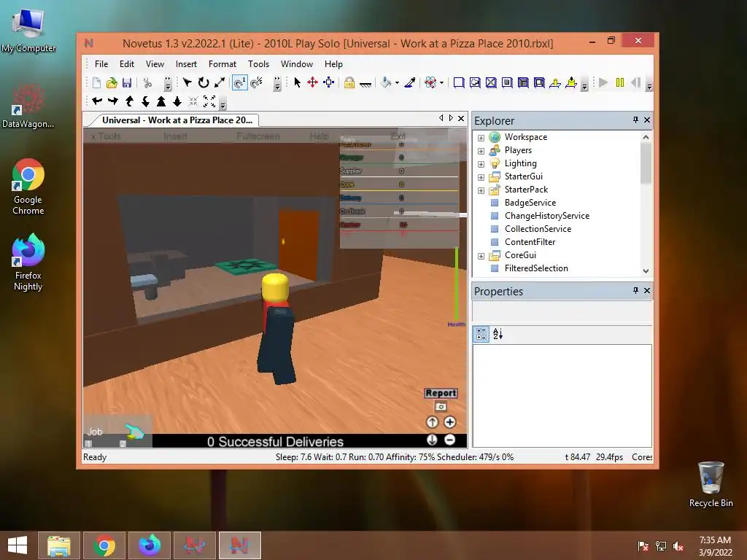Image resolution: width=747 pixels, height=560 pixels.
Task: Toggle the 1-stud grid snap mode
Action: point(239,83)
